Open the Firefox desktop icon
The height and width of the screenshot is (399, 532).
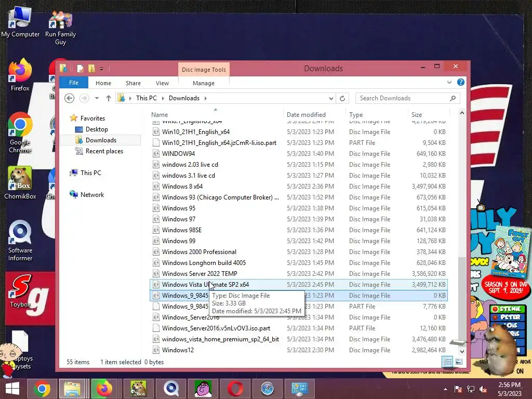[20, 75]
